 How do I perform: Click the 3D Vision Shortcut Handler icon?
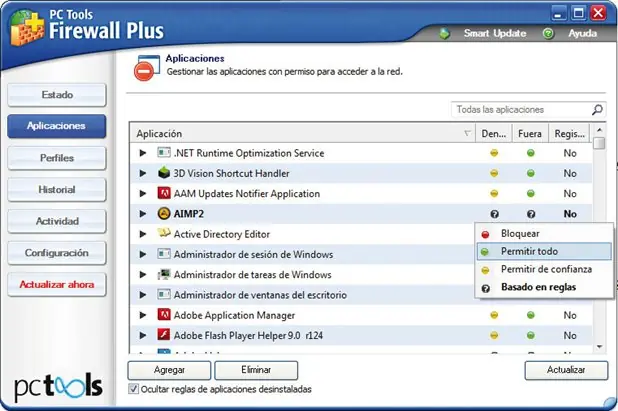(164, 173)
